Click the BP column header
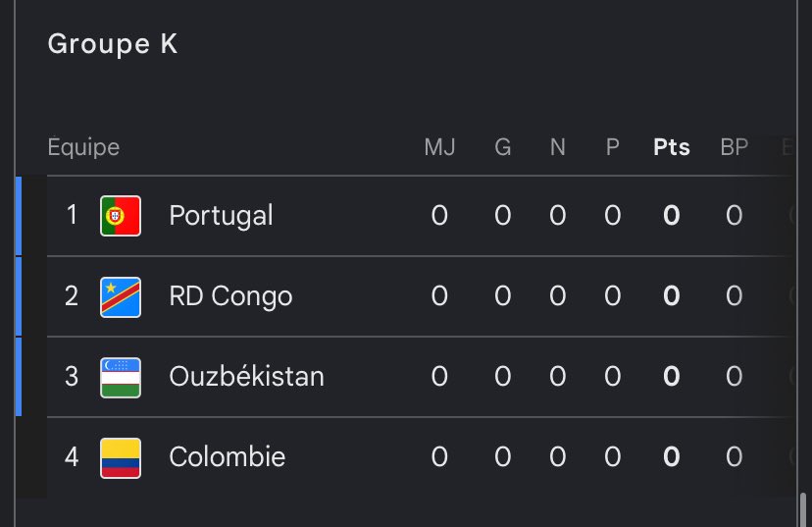The image size is (812, 527). (x=734, y=147)
